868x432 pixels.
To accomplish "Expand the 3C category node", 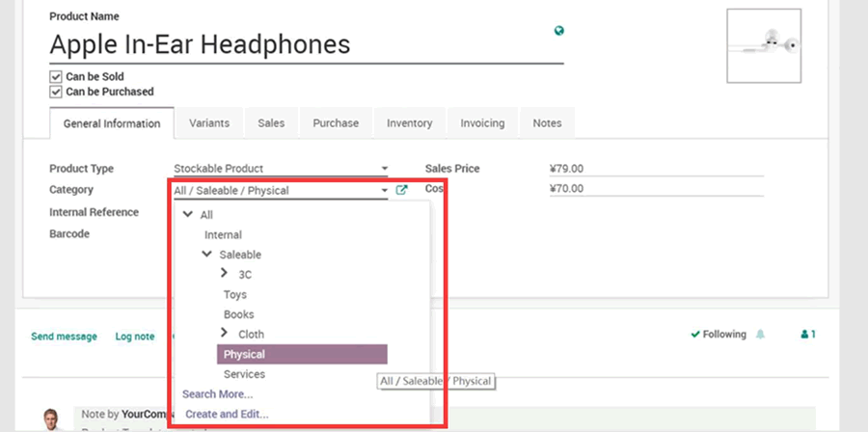I will click(x=225, y=274).
